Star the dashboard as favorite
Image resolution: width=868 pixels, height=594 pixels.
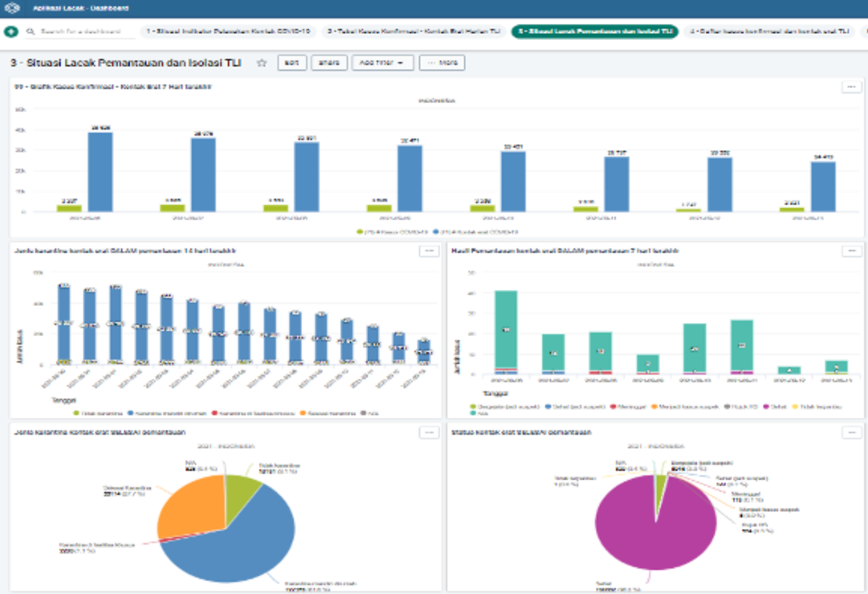pos(262,63)
